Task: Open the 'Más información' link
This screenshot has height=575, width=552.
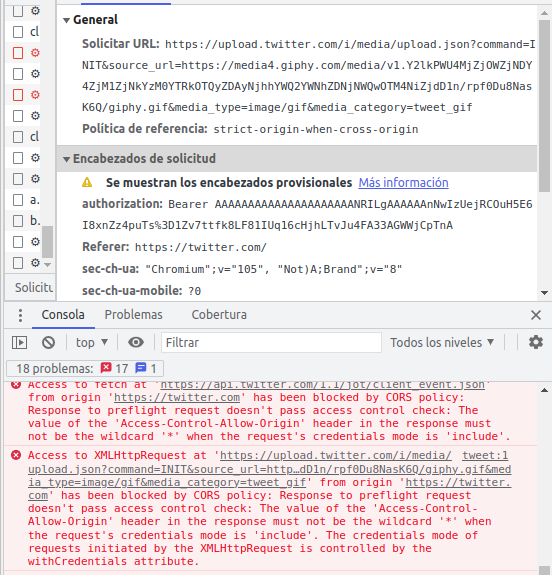Action: 403,183
